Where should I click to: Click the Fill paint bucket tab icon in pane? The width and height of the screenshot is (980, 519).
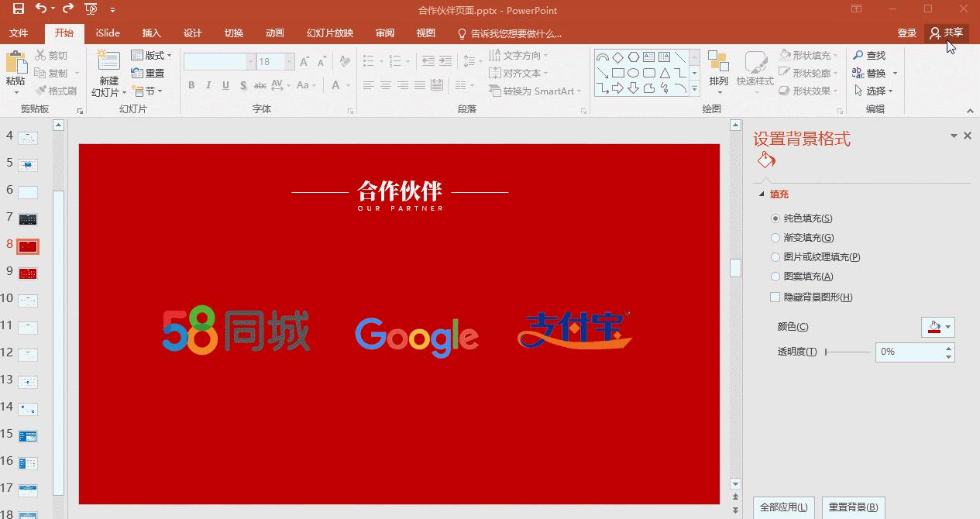[765, 160]
